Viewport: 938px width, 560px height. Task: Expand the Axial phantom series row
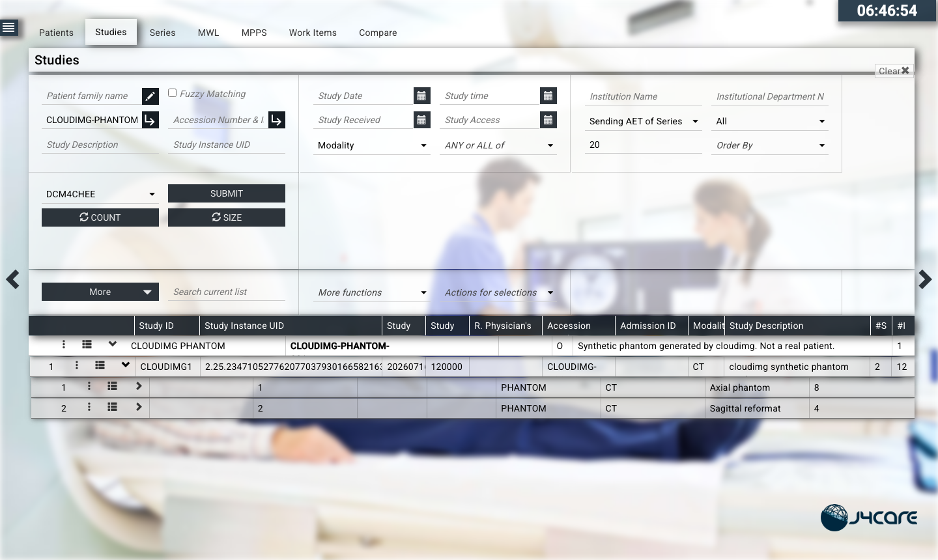coord(139,386)
